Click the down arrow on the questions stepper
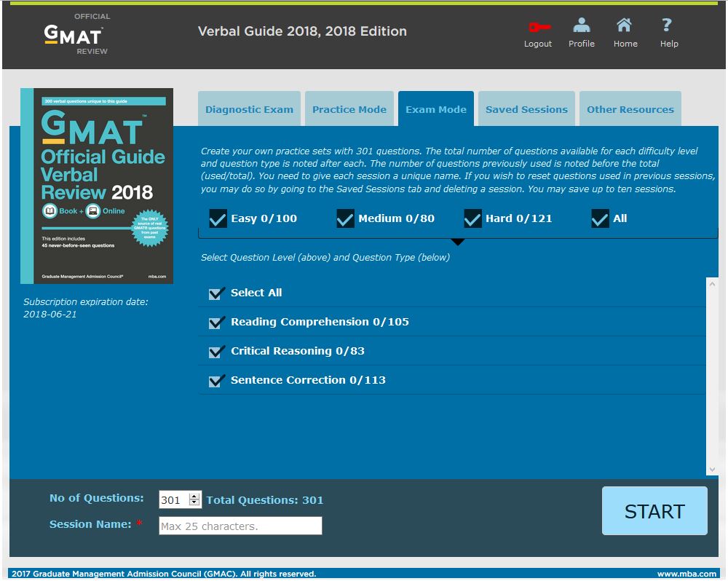Image resolution: width=728 pixels, height=581 pixels. pos(194,502)
